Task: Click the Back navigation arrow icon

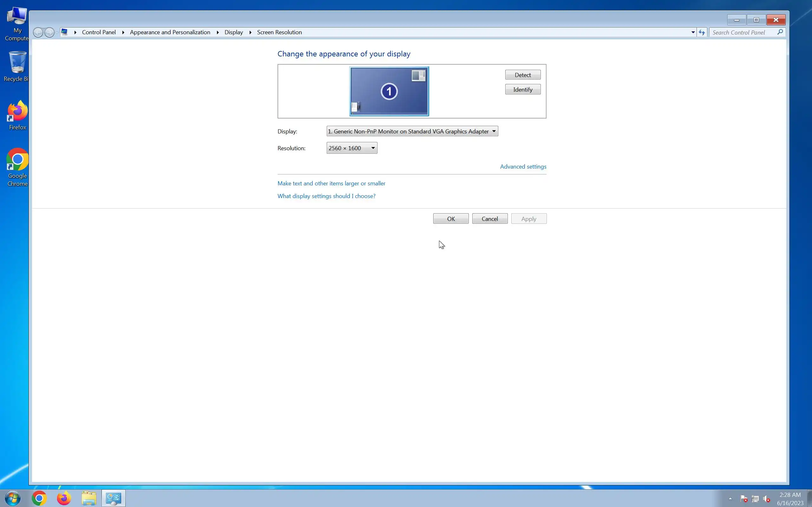Action: [x=38, y=33]
